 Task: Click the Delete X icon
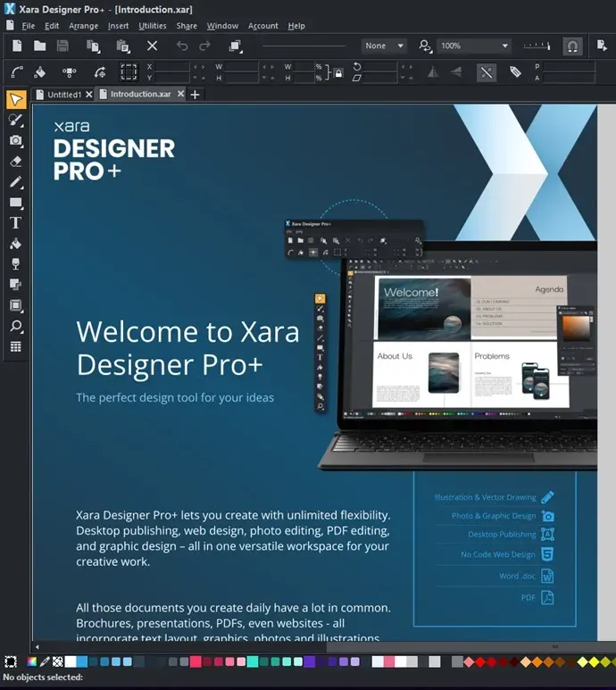(x=153, y=46)
